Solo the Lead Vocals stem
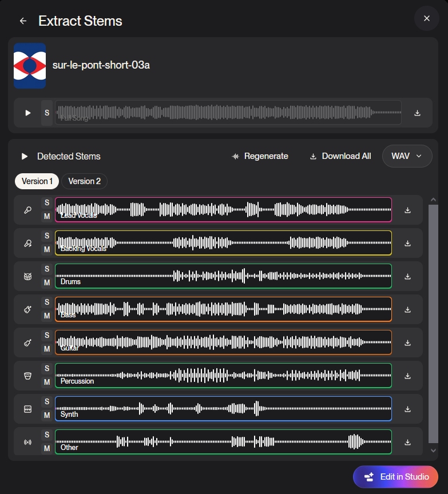Screen dimensions: 448x494 [x=47, y=202]
